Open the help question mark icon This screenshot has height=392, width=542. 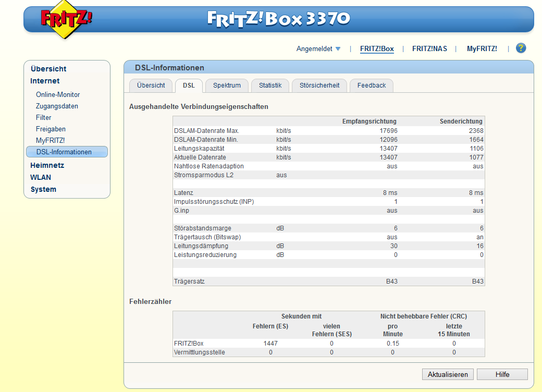point(521,48)
